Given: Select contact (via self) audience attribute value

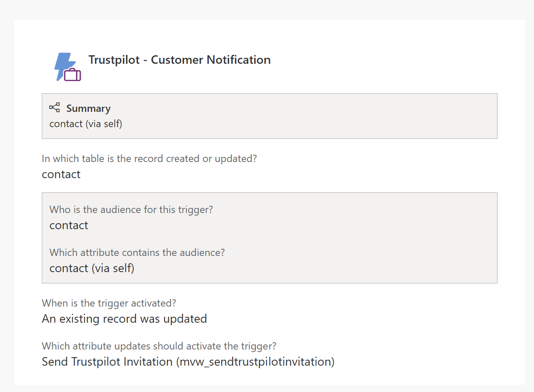Looking at the screenshot, I should click(92, 268).
